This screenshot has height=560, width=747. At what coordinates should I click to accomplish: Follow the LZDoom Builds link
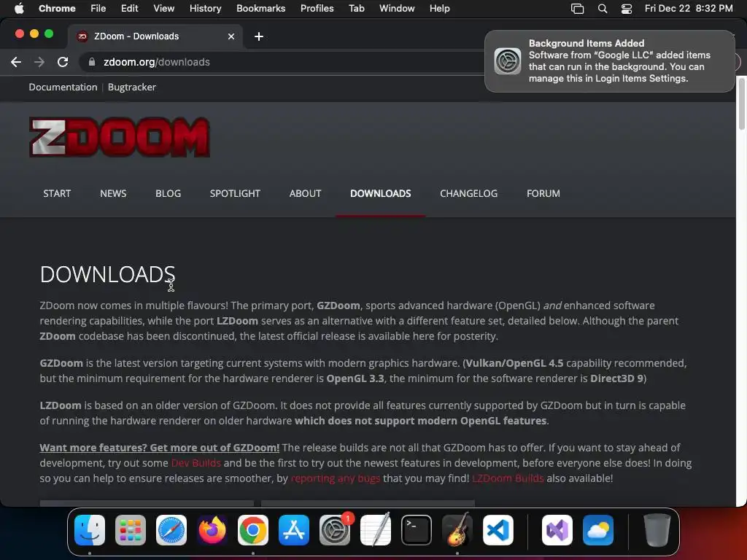point(508,478)
